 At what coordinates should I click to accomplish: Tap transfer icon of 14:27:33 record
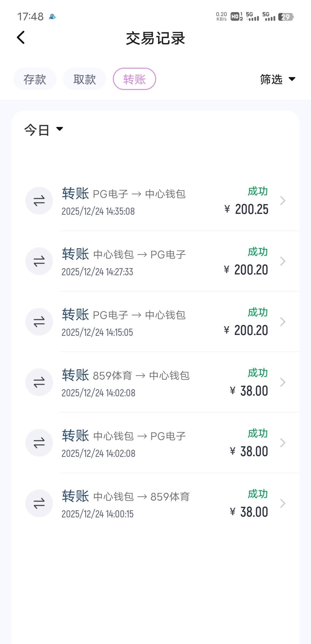pos(39,261)
